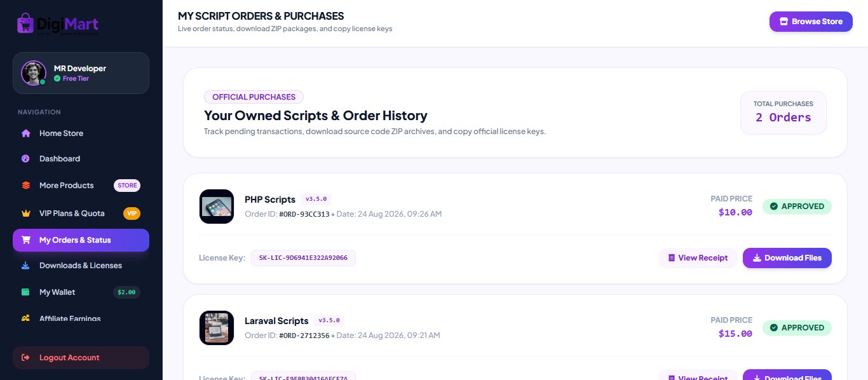
Task: View Receipt for the PHP Scripts order
Action: [698, 258]
